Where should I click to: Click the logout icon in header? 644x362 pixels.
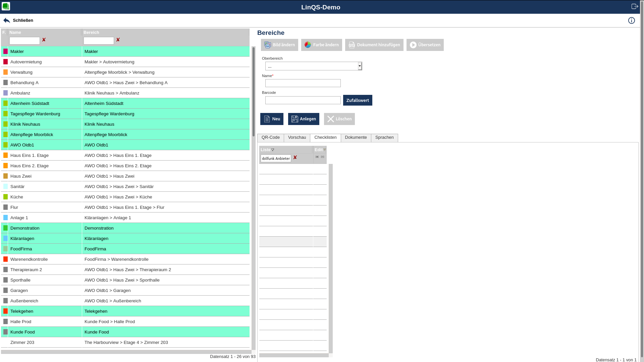click(635, 6)
